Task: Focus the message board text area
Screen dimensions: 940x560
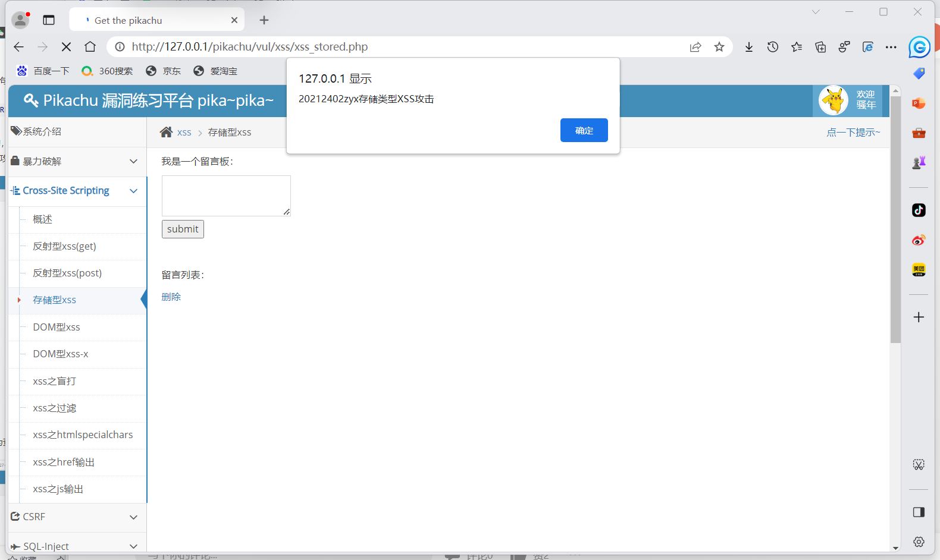Action: click(x=226, y=196)
